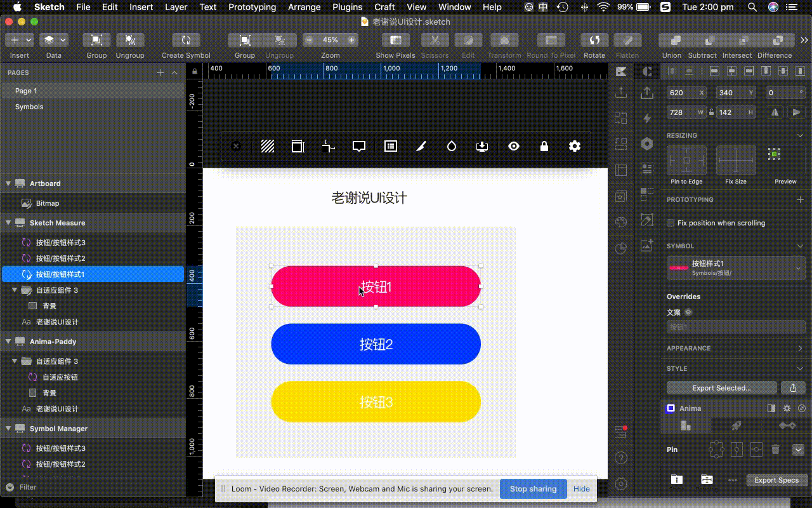The width and height of the screenshot is (812, 508).
Task: Close the Sketch Measure floating toolbar
Action: tap(236, 146)
